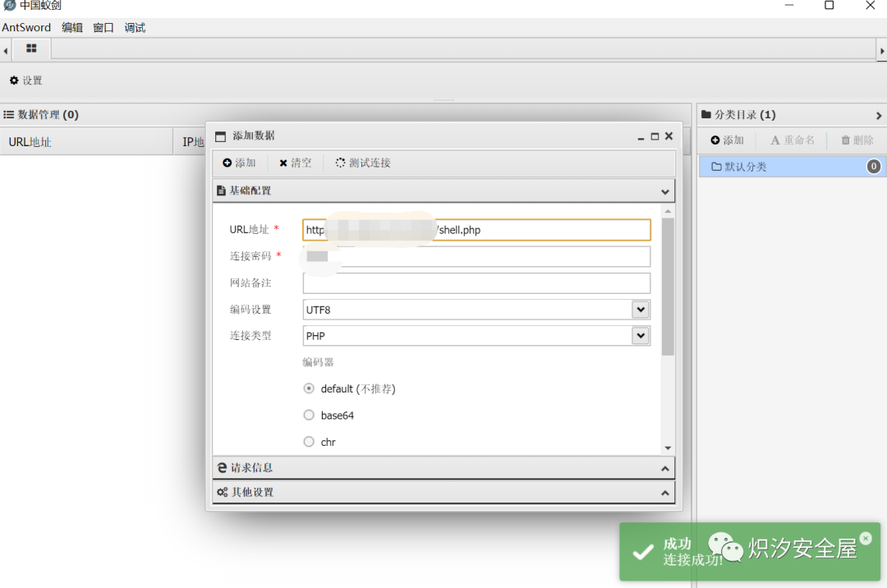Open the 编码设置 UTF8 dropdown
Image resolution: width=887 pixels, height=588 pixels.
click(641, 310)
